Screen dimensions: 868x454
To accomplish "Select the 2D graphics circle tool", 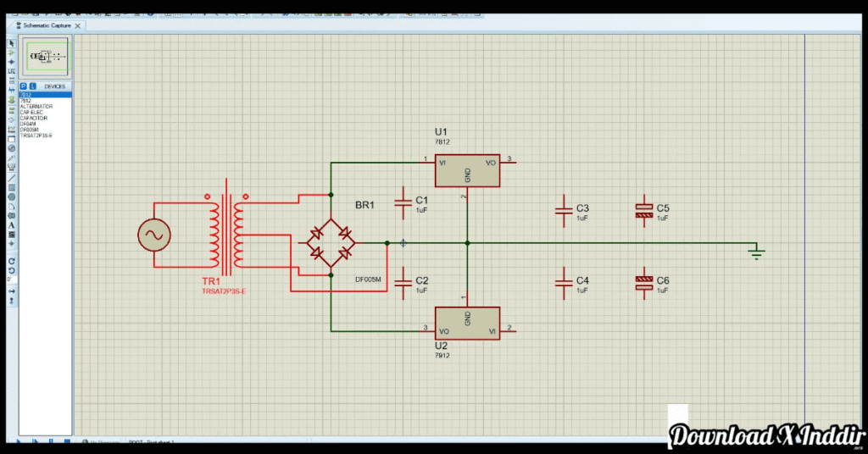I will click(x=12, y=197).
